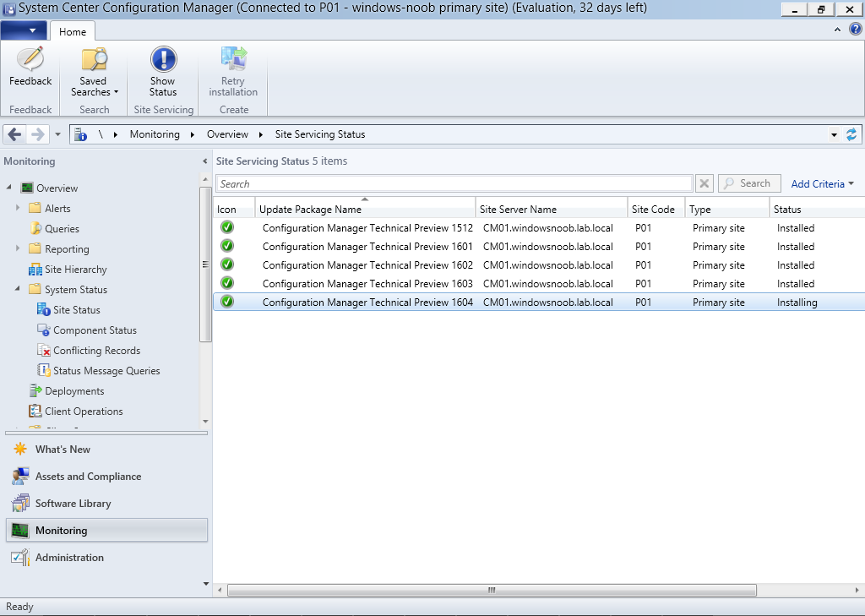The height and width of the screenshot is (616, 865).
Task: Open workspace overflow options arrow
Action: 206,583
